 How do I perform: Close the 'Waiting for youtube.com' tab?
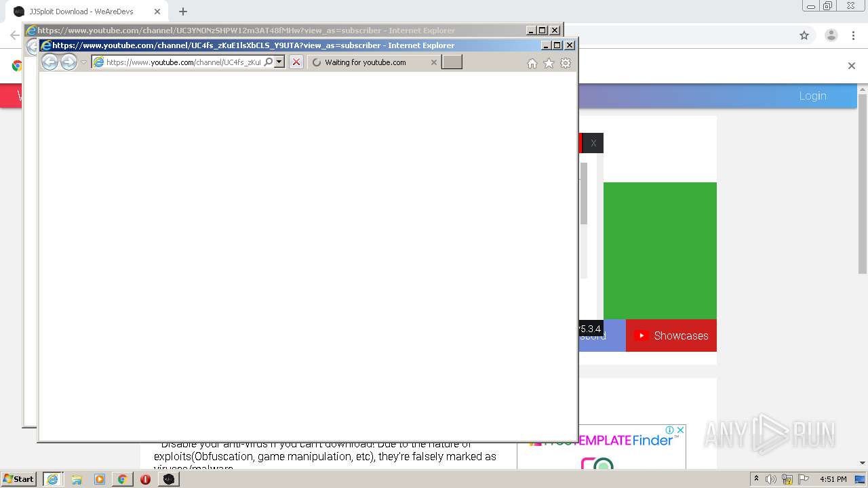click(434, 62)
